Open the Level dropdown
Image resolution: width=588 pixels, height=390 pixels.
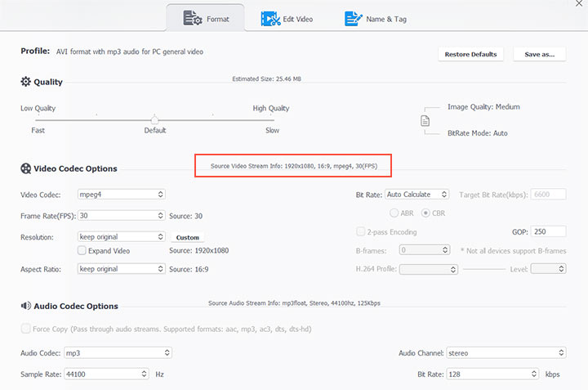tap(548, 269)
